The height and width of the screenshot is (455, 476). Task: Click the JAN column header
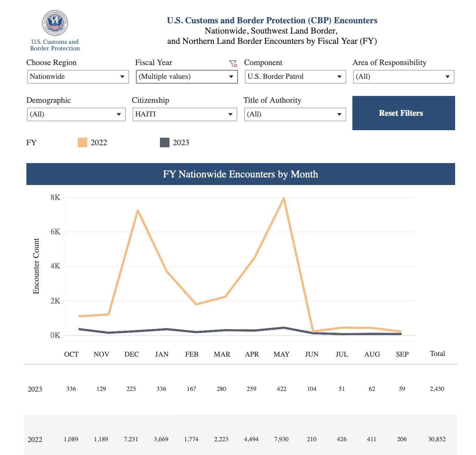pos(162,354)
